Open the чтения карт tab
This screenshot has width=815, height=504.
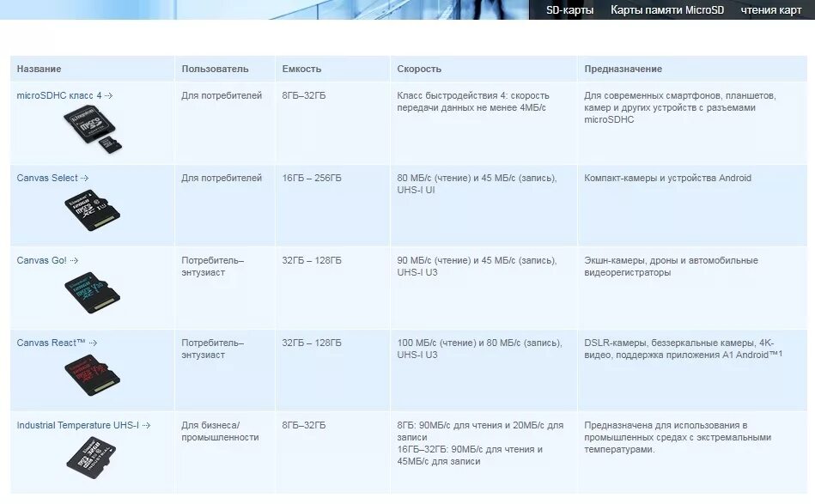click(771, 9)
